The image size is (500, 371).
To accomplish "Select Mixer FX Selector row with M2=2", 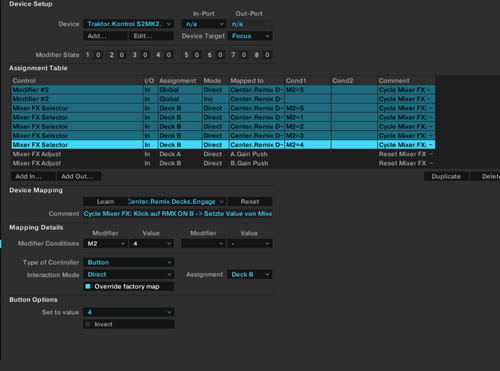I will tap(223, 126).
